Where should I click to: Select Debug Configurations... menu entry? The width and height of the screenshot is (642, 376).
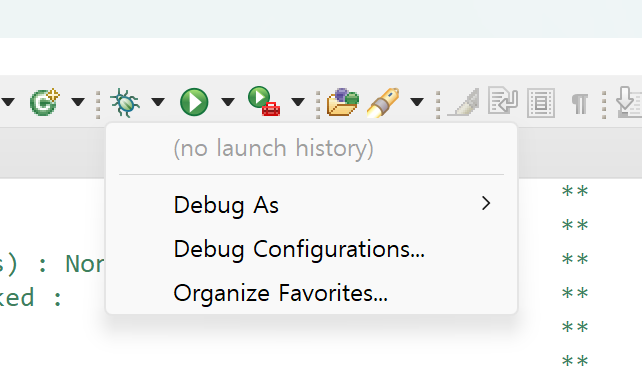point(311,249)
